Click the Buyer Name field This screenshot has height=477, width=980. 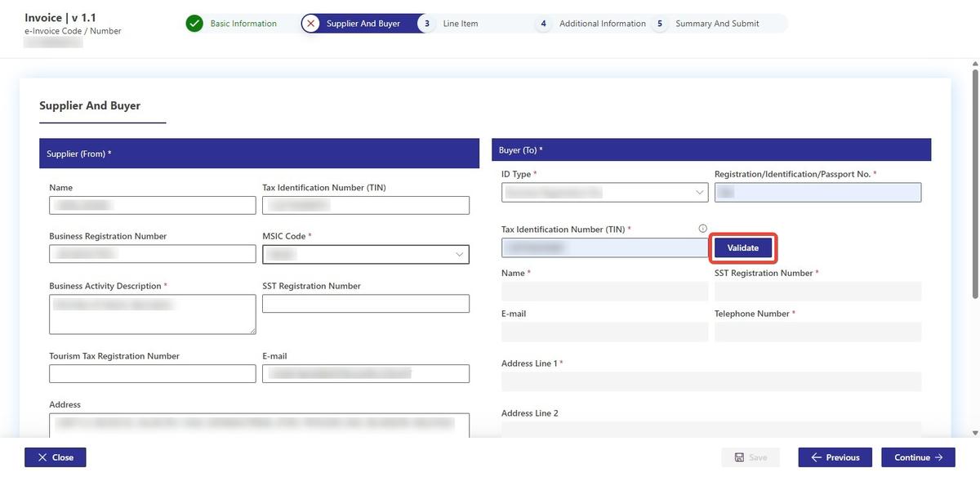coord(605,292)
